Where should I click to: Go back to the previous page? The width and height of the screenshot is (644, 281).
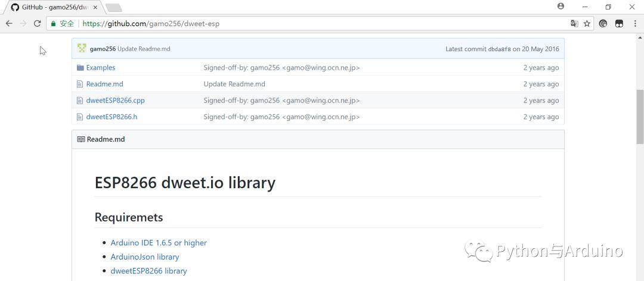(x=9, y=23)
